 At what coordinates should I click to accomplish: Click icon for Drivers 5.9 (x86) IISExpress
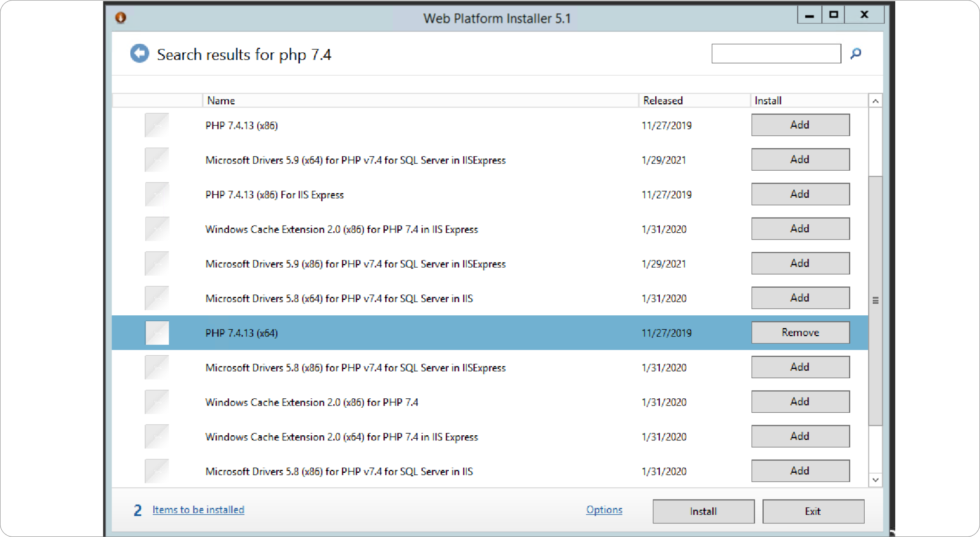[157, 263]
